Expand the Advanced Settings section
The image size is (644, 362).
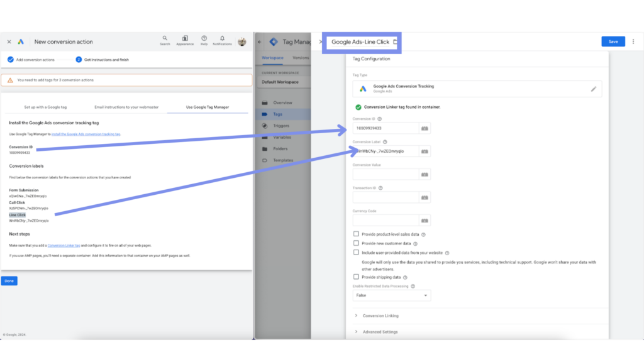[377, 332]
